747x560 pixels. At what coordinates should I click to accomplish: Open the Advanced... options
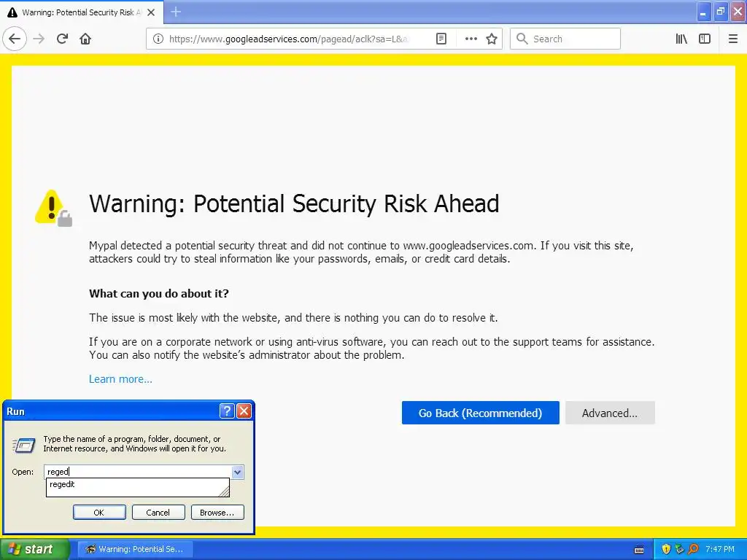(x=610, y=413)
